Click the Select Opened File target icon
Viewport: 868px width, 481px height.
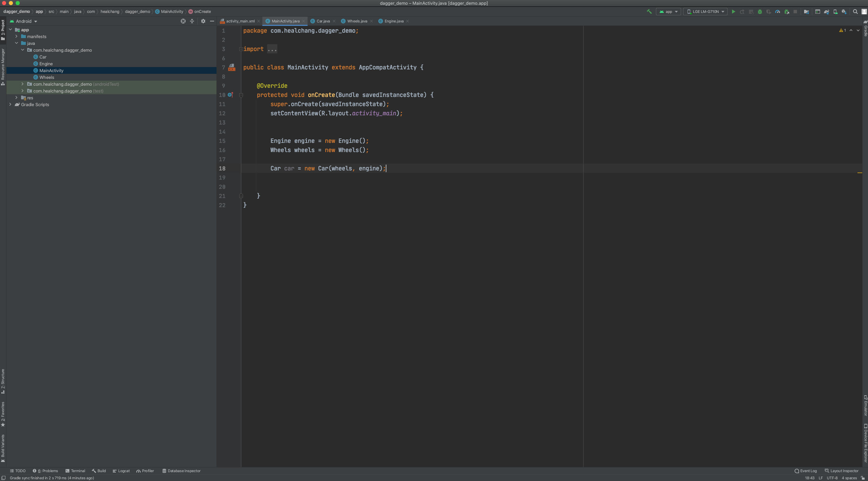[183, 21]
